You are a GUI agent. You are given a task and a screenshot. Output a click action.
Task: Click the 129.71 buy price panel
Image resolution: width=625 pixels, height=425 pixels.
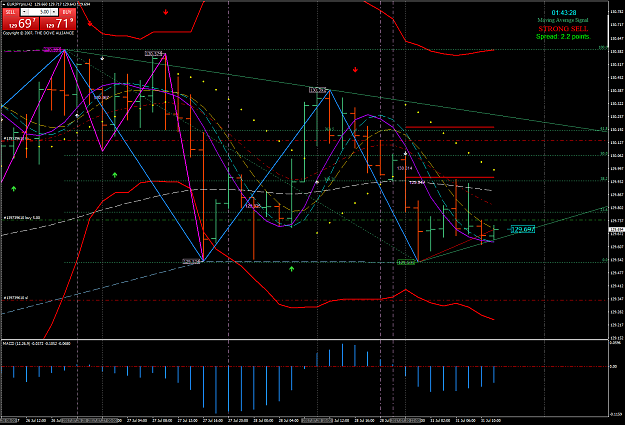(x=58, y=23)
